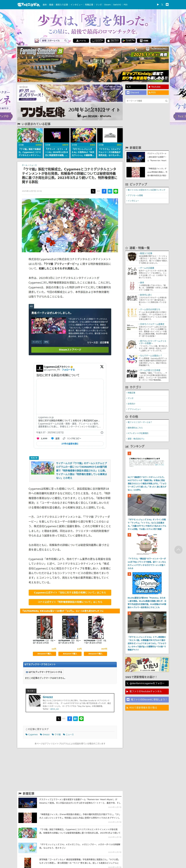Click the 電ファミニコゲーマー site logo

(x=29, y=5)
